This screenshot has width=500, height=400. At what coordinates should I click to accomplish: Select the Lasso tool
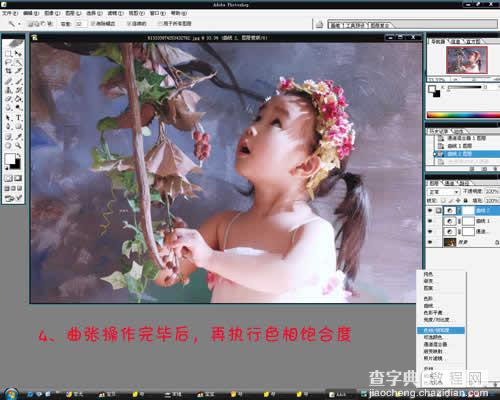click(9, 62)
